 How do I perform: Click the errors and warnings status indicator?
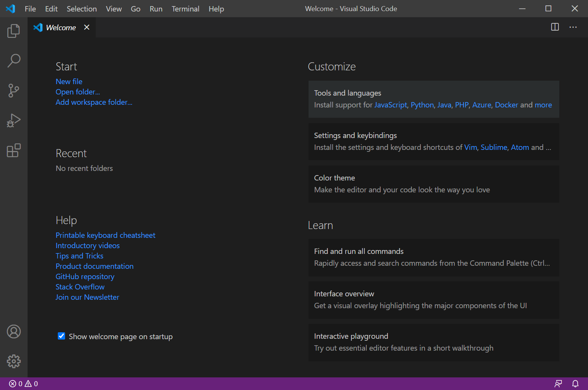pyautogui.click(x=24, y=383)
